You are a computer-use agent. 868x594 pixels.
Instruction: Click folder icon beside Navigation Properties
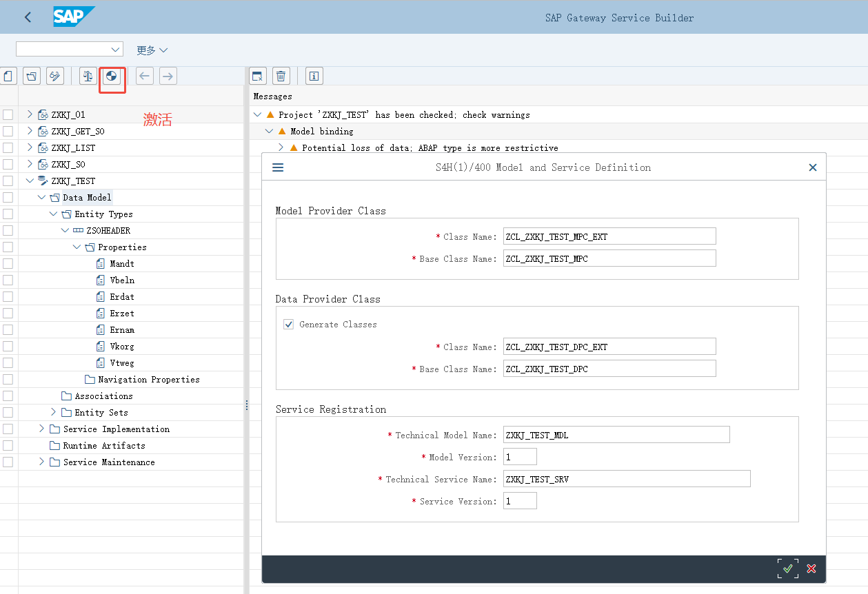pos(90,379)
